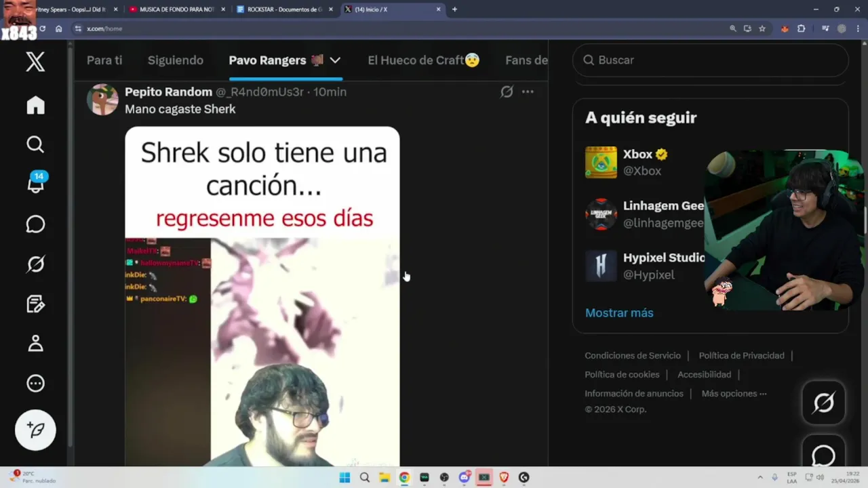
Task: Bookmark this page with star icon
Action: 762,28
